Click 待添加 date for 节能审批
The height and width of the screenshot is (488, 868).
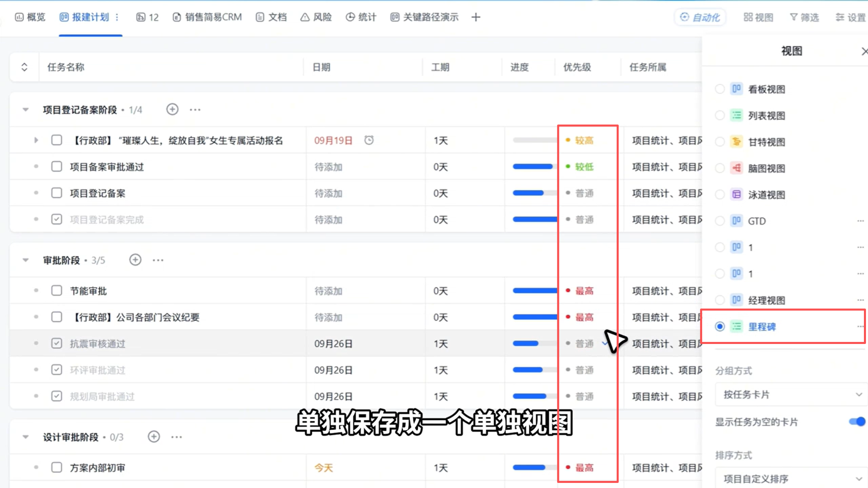click(x=328, y=291)
